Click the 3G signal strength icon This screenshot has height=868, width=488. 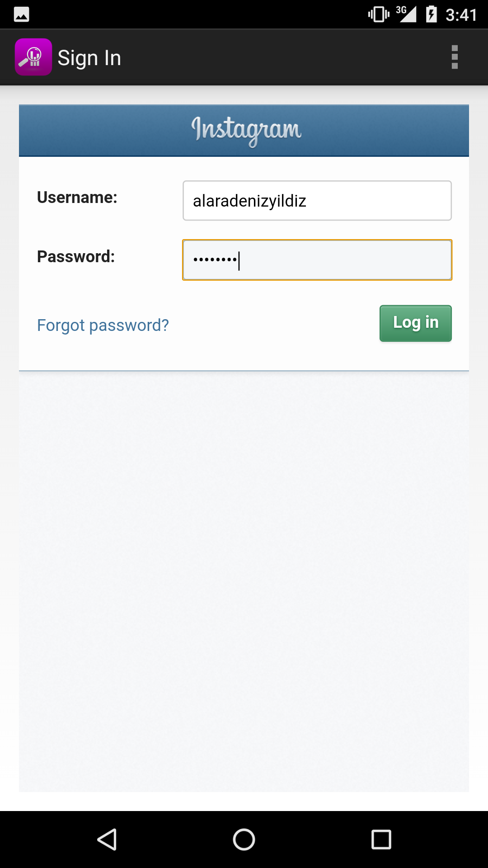pos(406,14)
